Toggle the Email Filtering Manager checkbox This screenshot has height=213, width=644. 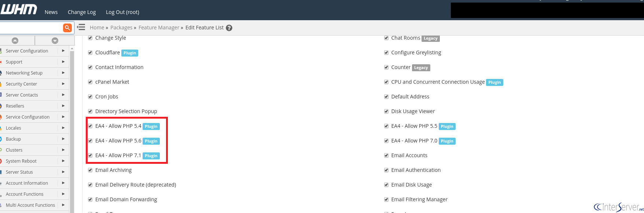click(x=386, y=199)
